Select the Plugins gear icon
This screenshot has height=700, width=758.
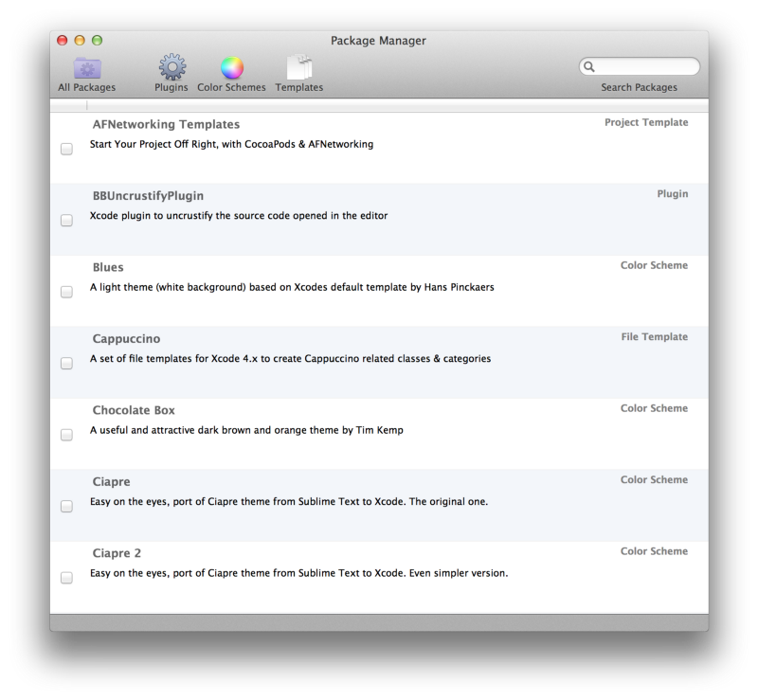[171, 67]
